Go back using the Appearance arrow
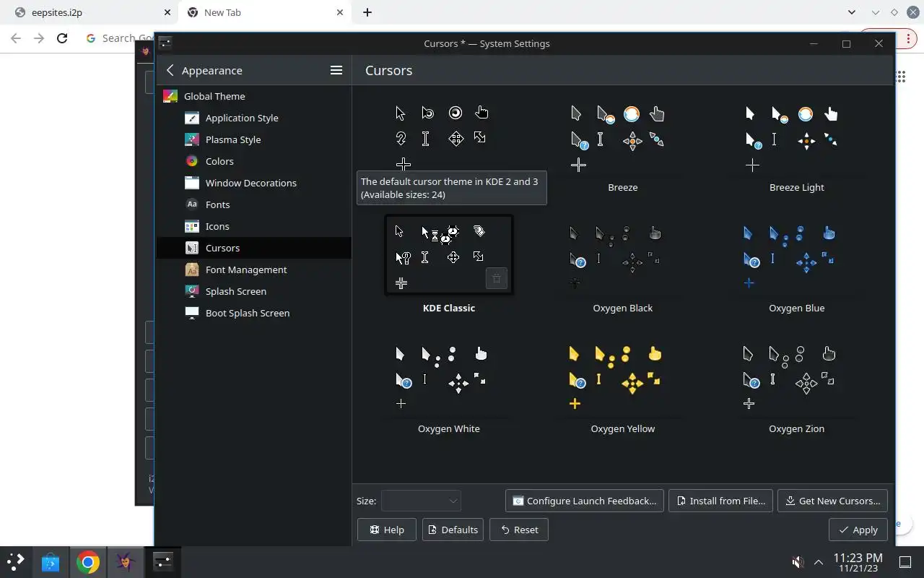The image size is (924, 578). coord(170,70)
